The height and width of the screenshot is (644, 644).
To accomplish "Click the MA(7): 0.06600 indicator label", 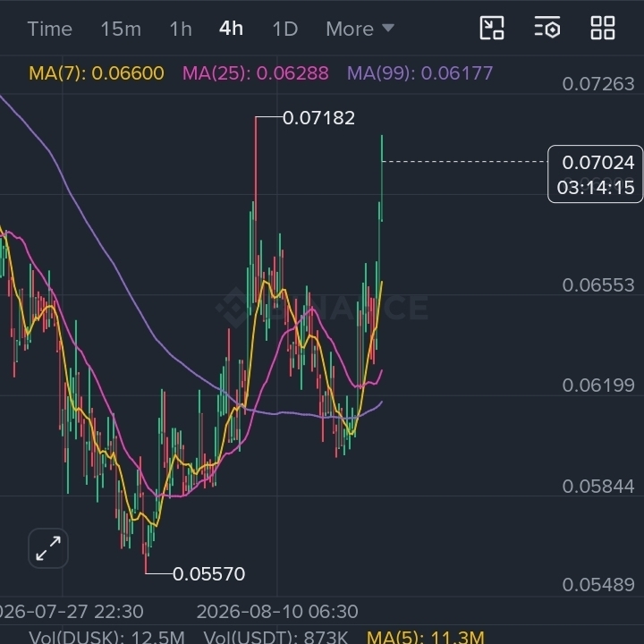I will (x=97, y=73).
